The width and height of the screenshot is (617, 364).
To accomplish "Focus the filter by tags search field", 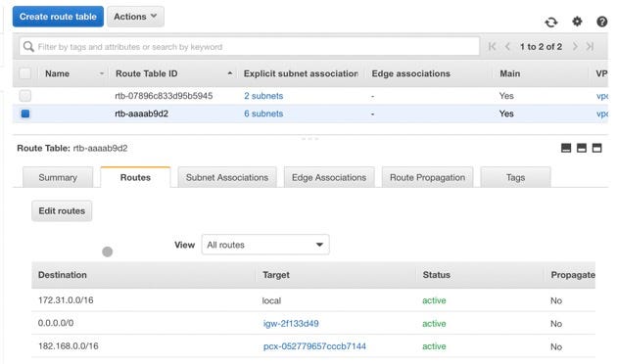I will (250, 47).
